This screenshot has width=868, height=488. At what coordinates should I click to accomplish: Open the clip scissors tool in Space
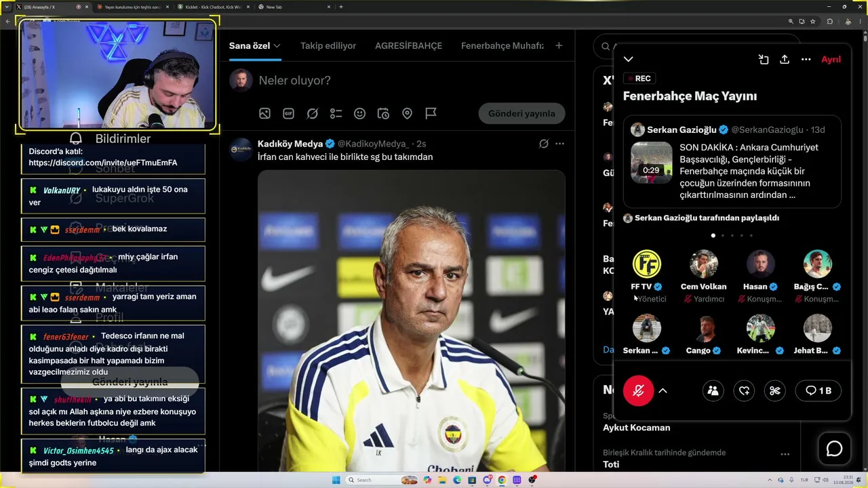775,390
